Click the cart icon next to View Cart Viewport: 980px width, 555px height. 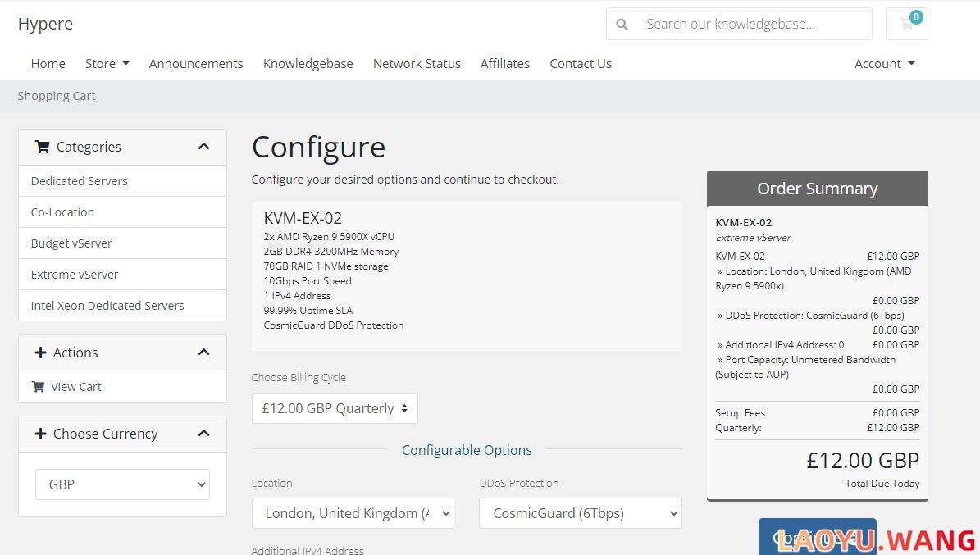[x=38, y=387]
